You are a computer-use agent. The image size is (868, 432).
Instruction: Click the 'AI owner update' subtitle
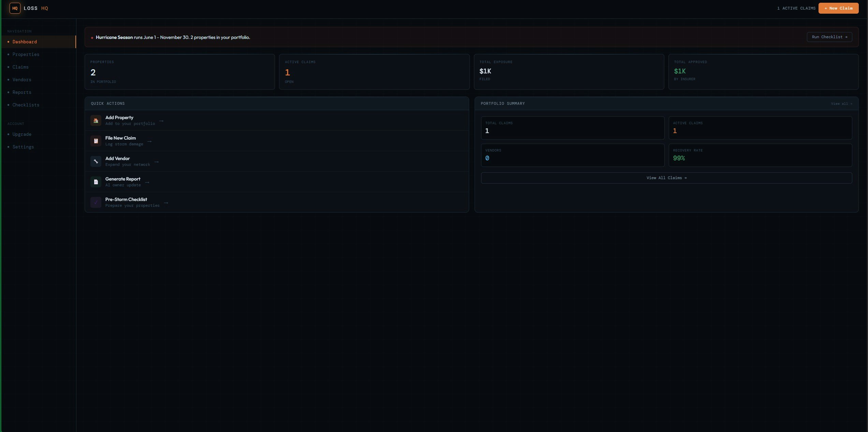tap(123, 185)
